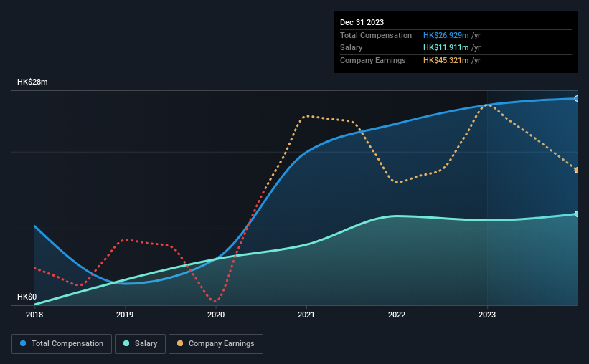This screenshot has width=589, height=364.
Task: Click the Salary tooltip row label
Action: (352, 48)
